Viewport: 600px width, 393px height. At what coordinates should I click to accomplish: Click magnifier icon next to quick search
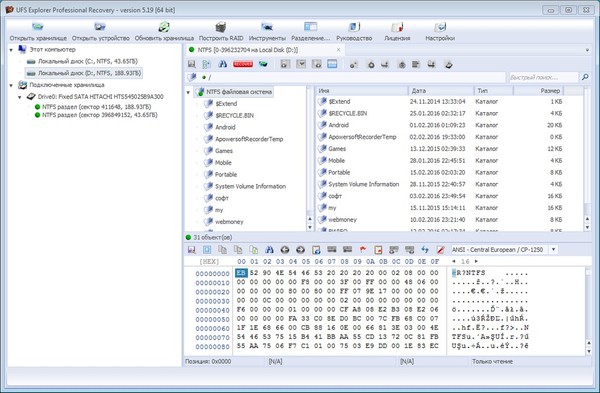pyautogui.click(x=585, y=77)
